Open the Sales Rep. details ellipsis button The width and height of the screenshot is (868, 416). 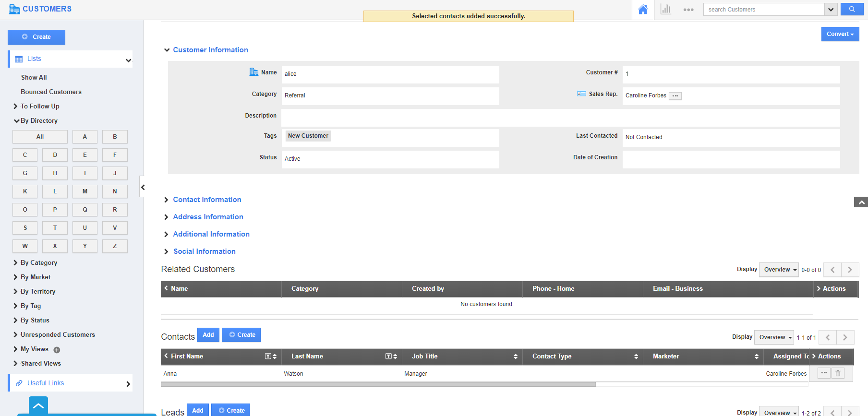675,96
